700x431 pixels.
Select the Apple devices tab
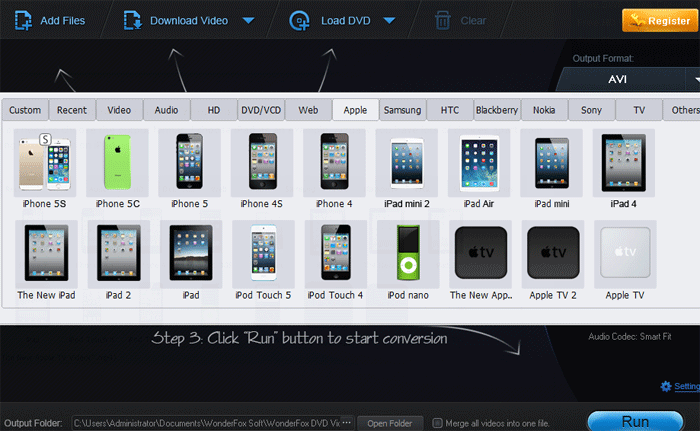click(355, 110)
